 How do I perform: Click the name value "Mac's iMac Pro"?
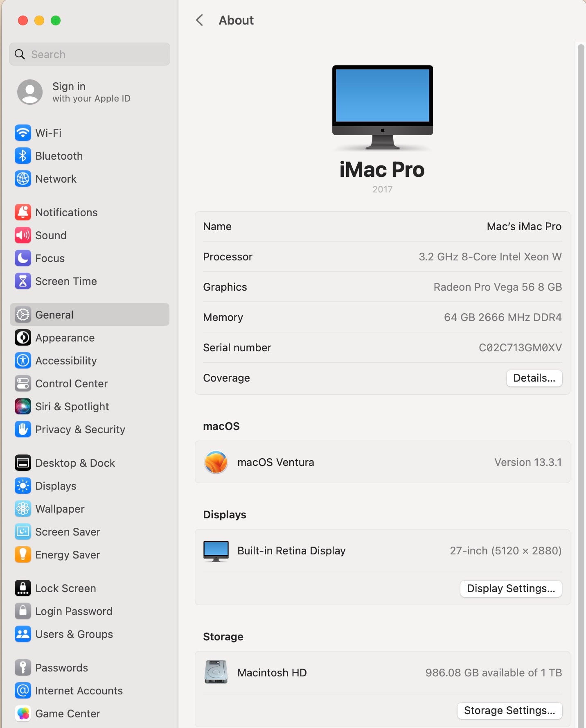pyautogui.click(x=524, y=226)
